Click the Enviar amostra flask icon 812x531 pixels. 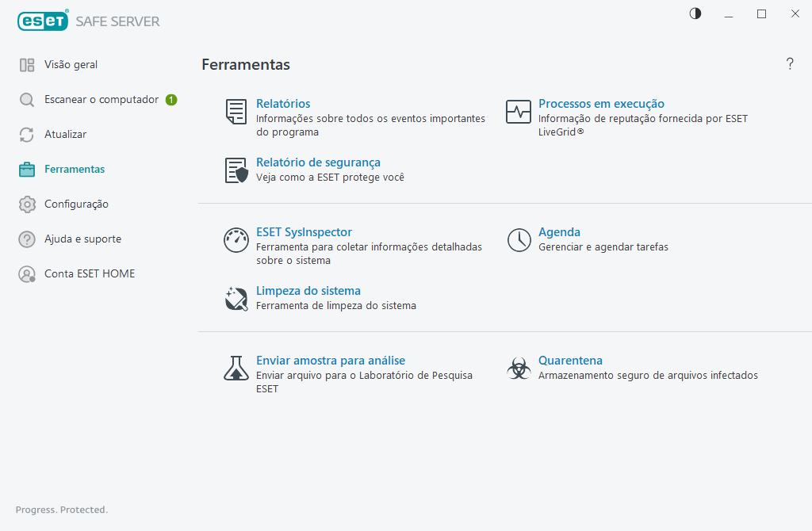point(236,369)
